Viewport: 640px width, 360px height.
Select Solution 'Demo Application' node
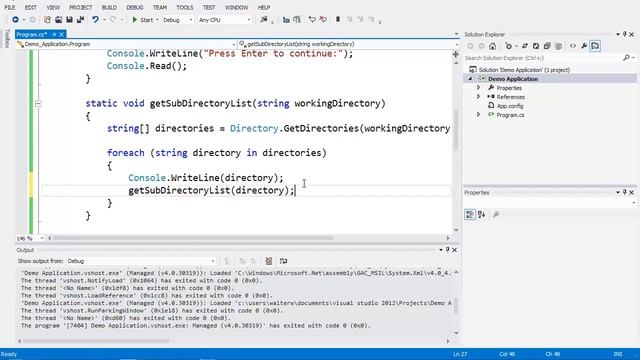click(x=524, y=70)
